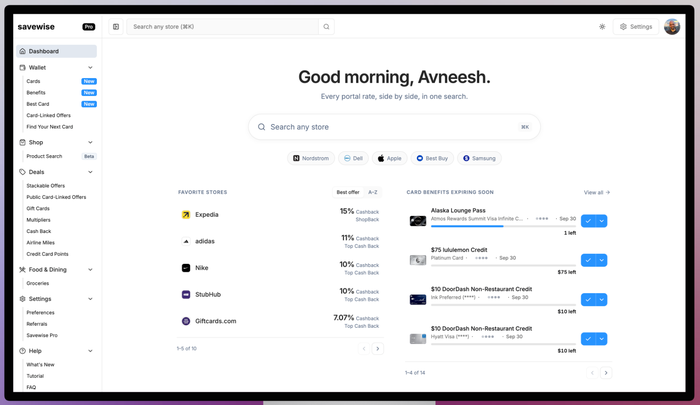
Task: Open Referrals
Action: (37, 324)
